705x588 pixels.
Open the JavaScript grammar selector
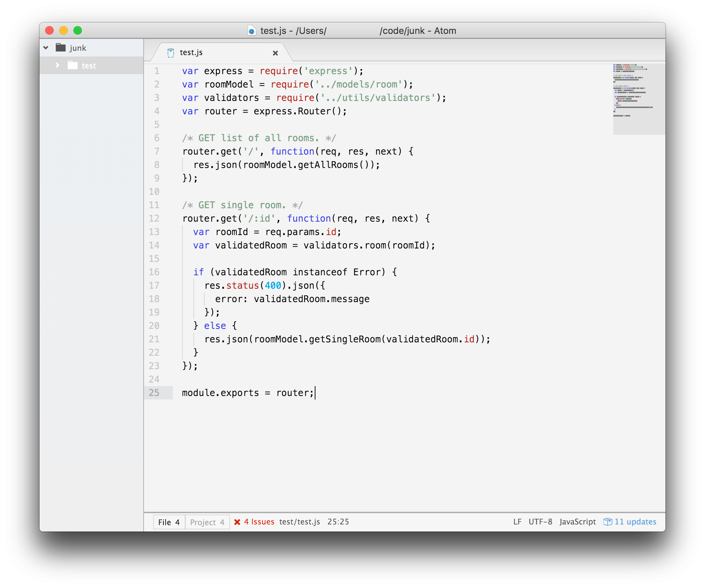pyautogui.click(x=577, y=522)
